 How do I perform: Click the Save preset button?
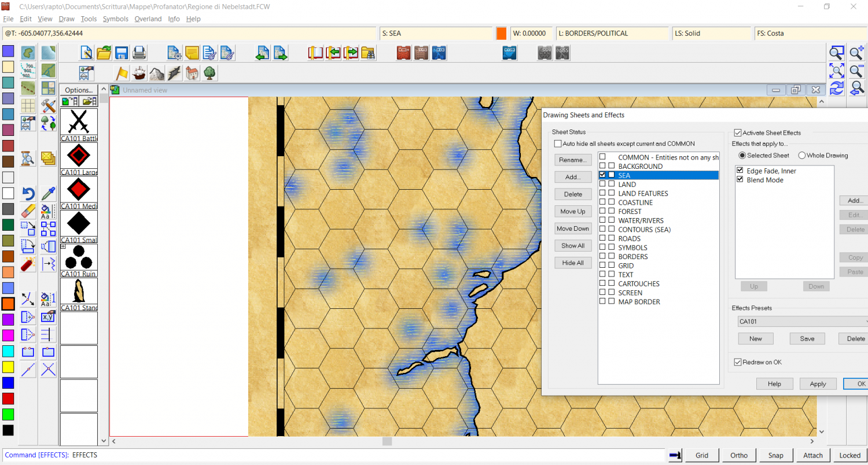[807, 339]
